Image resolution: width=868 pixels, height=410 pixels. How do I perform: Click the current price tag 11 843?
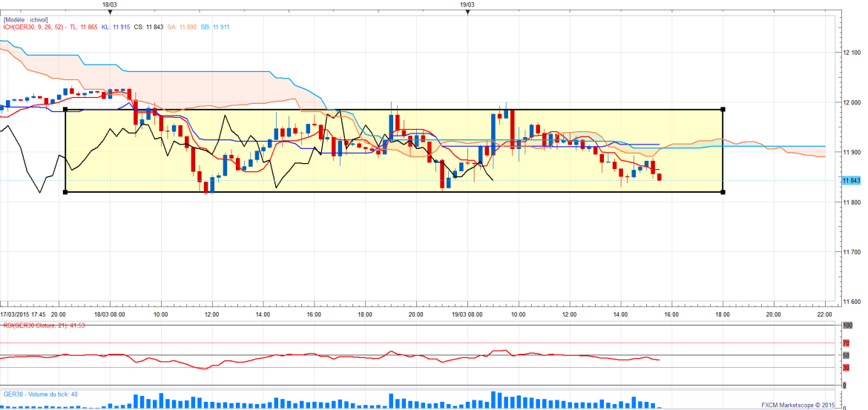click(851, 181)
